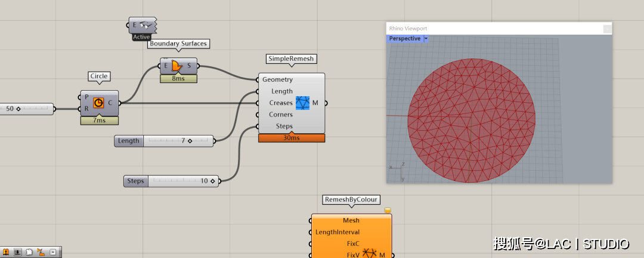Click the Circle component icon
Image resolution: width=644 pixels, height=258 pixels.
point(99,103)
